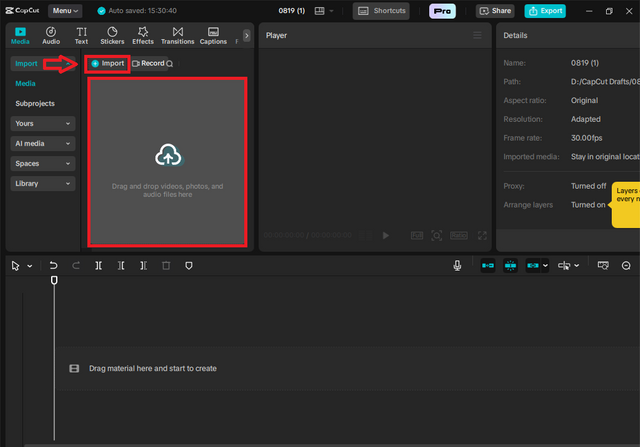Click the cloud upload drop area
Viewport: 640px width, 447px height.
point(168,162)
